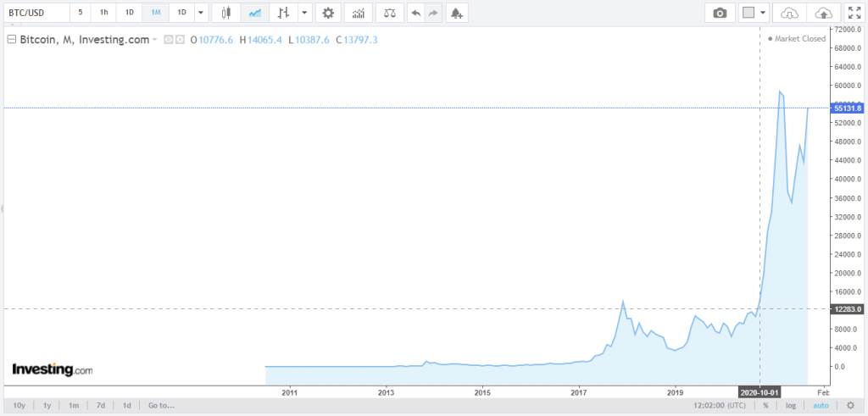Toggle percentage scale on price axis

[765, 405]
